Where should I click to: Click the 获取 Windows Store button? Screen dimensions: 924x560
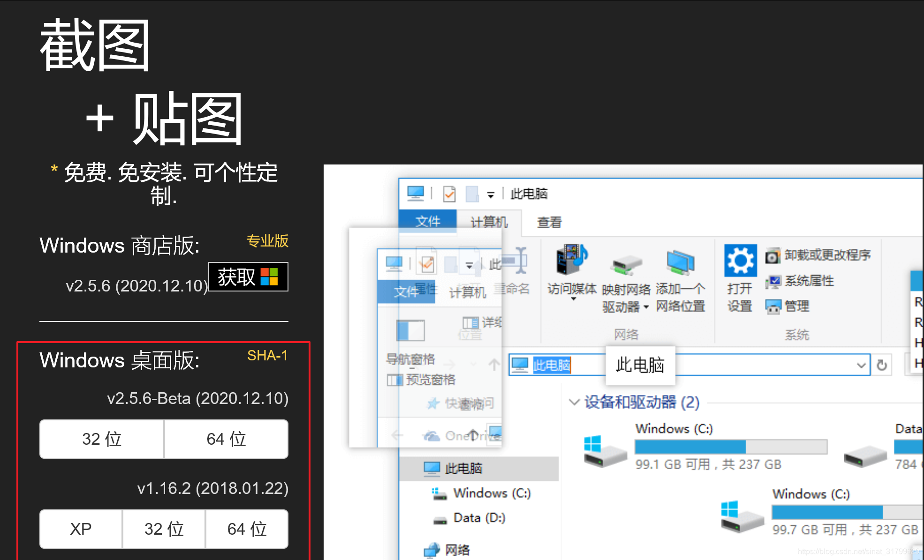248,277
